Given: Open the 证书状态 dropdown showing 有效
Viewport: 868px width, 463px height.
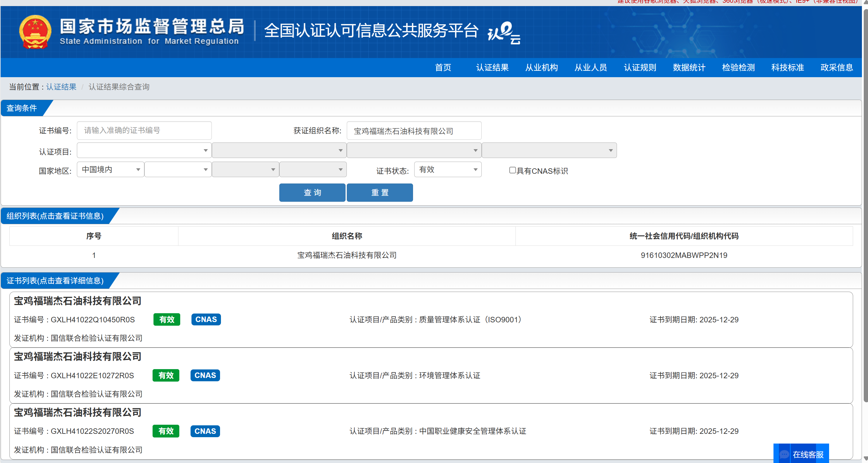Looking at the screenshot, I should (447, 170).
